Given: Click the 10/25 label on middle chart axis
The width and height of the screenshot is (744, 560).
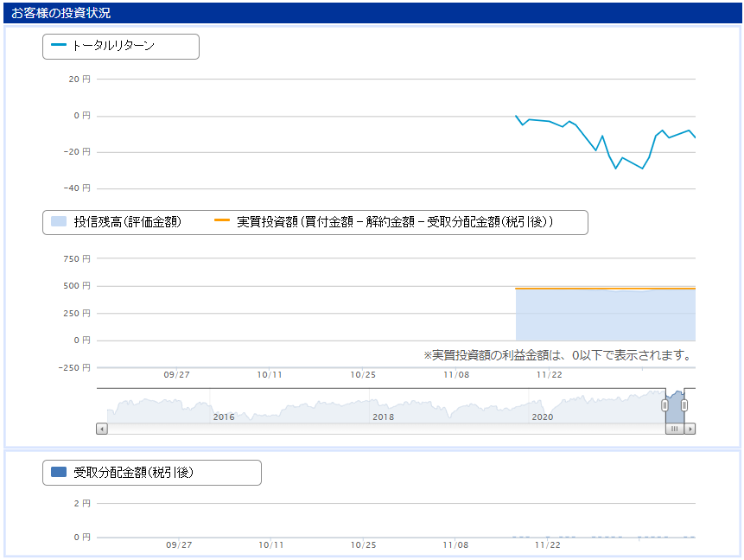Looking at the screenshot, I should [363, 375].
